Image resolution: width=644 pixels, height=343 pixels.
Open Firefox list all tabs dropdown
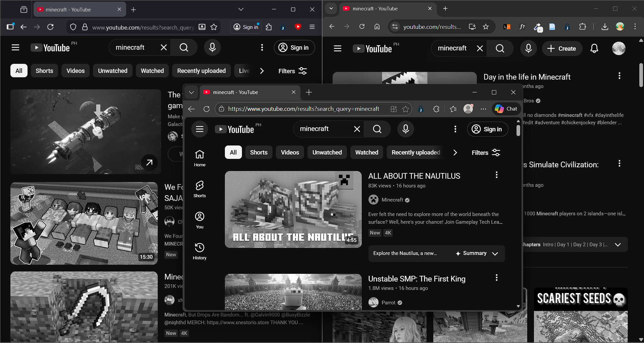[241, 9]
